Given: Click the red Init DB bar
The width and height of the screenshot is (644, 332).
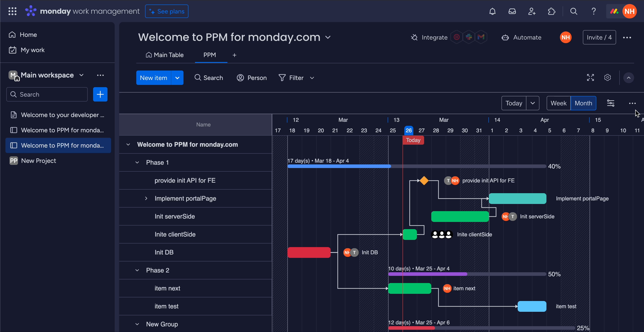Looking at the screenshot, I should tap(309, 252).
